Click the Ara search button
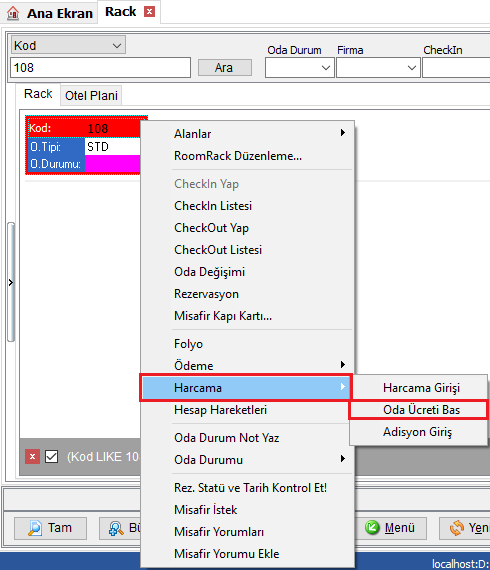The height and width of the screenshot is (570, 490). click(225, 68)
